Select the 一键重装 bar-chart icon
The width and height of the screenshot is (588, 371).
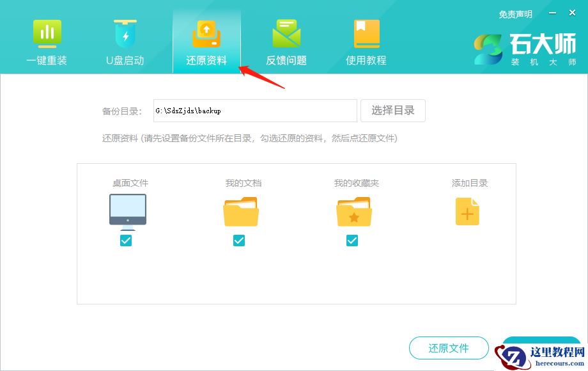(47, 33)
